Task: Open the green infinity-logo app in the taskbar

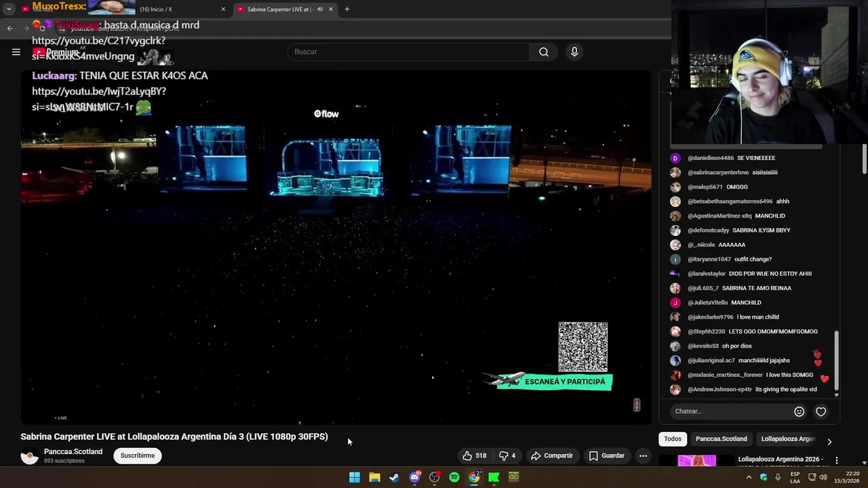Action: tap(514, 477)
